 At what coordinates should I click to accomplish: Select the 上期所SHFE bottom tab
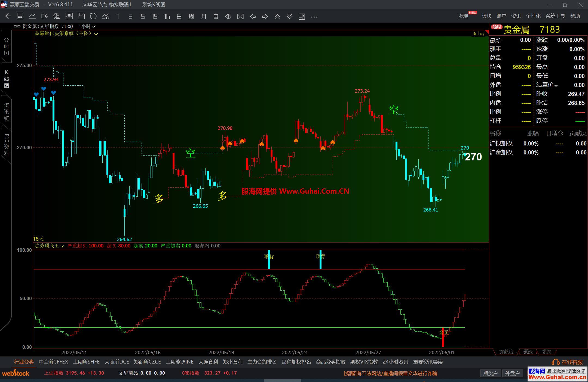pyautogui.click(x=86, y=362)
